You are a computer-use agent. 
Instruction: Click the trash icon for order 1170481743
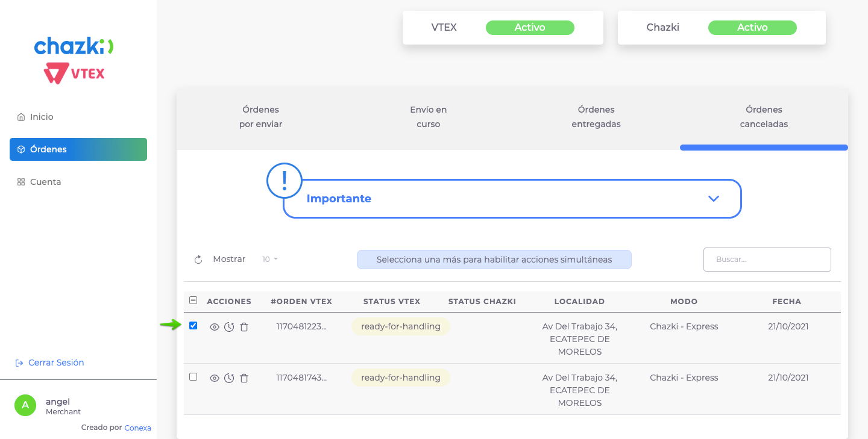pos(244,378)
